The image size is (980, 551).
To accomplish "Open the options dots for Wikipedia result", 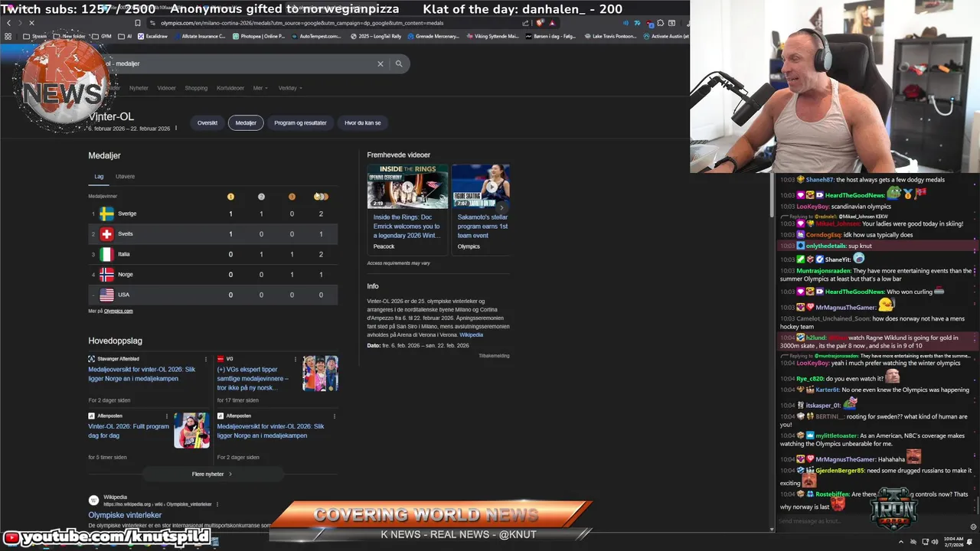I will pos(217,504).
